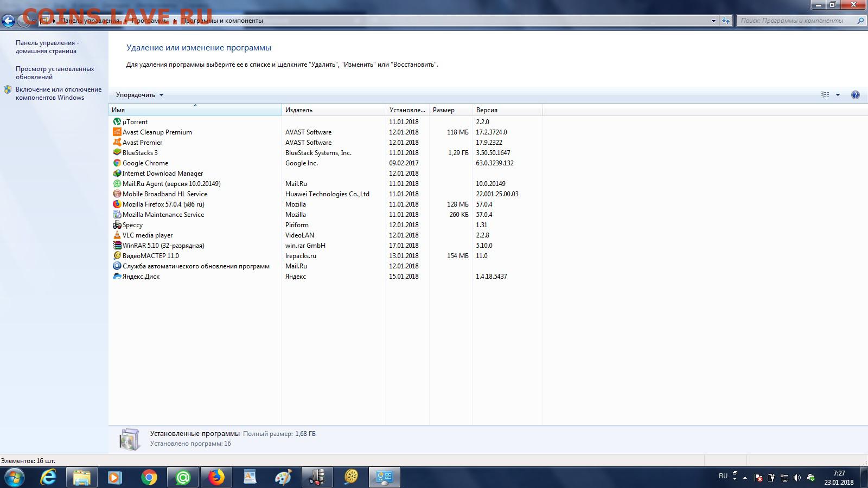Click the Speccy program icon
The width and height of the screenshot is (868, 488).
(x=117, y=225)
